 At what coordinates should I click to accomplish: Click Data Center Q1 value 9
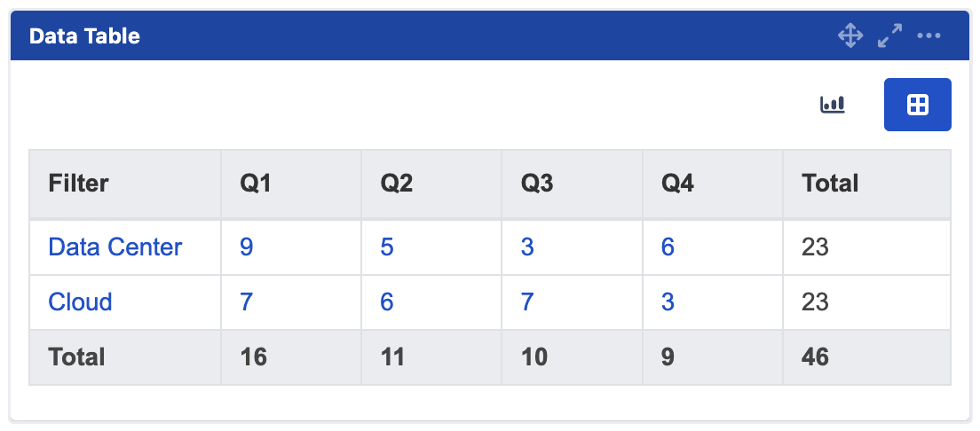[x=247, y=247]
